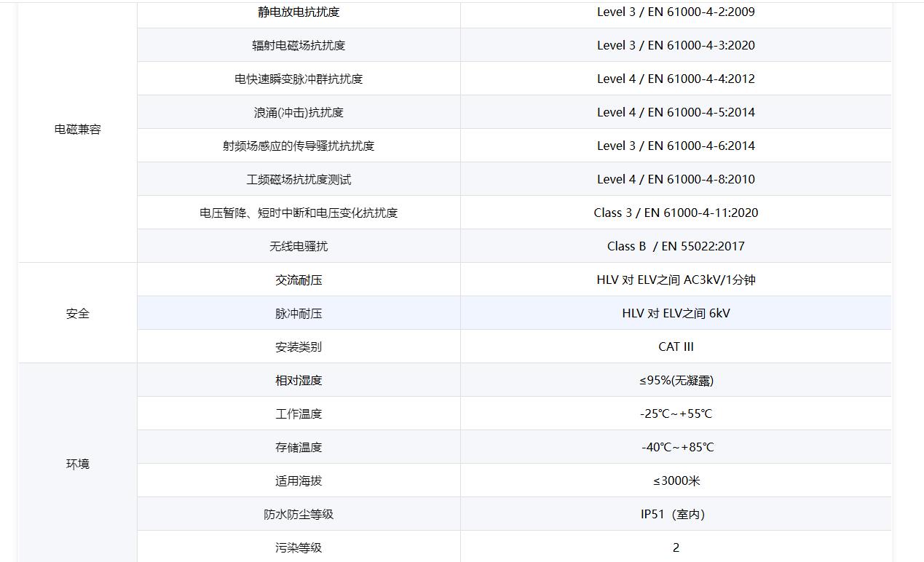Viewport: 924px width, 562px height.
Task: Select HLV 对 ELV之间 6kV value
Action: point(676,313)
